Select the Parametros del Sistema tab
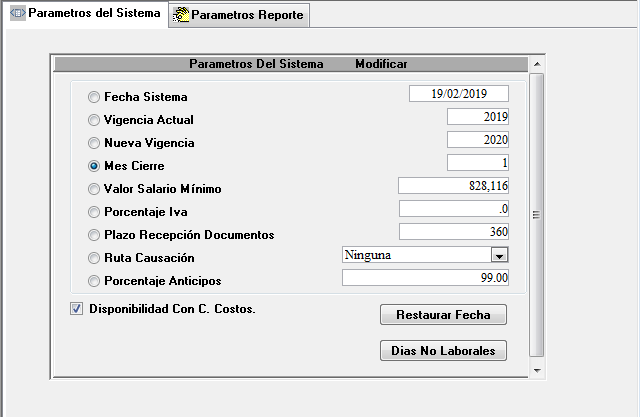 [x=93, y=14]
